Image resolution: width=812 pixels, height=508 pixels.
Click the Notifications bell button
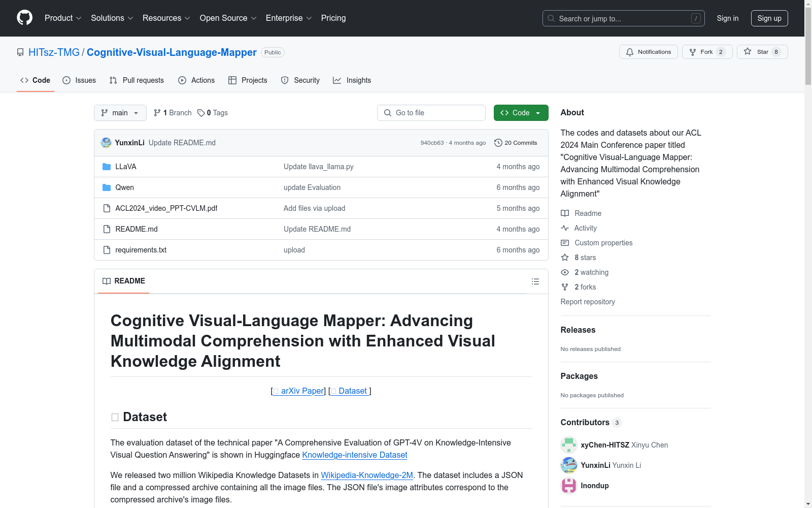pos(648,52)
